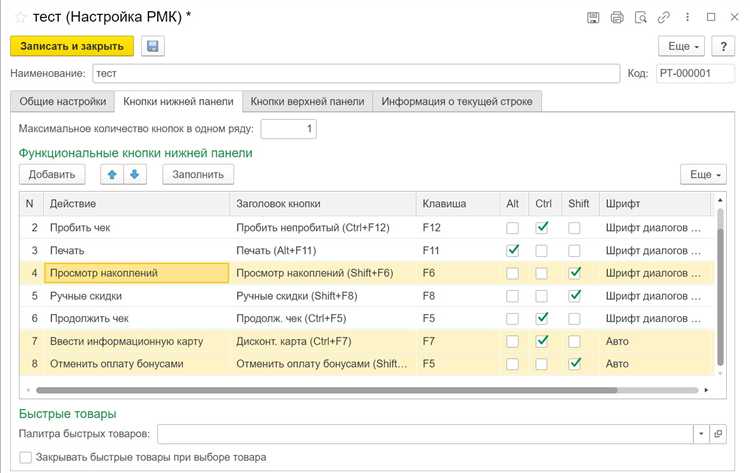This screenshot has width=750, height=473.
Task: Click the print icon in the title bar
Action: (x=616, y=17)
